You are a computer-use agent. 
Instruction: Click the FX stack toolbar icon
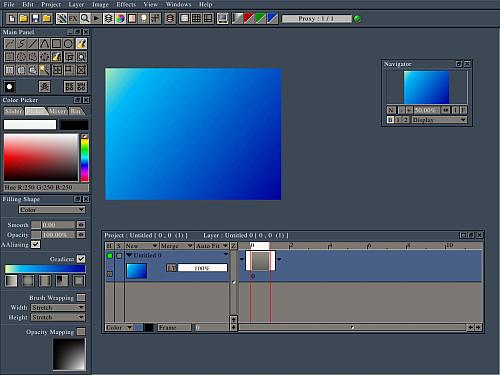pos(73,18)
